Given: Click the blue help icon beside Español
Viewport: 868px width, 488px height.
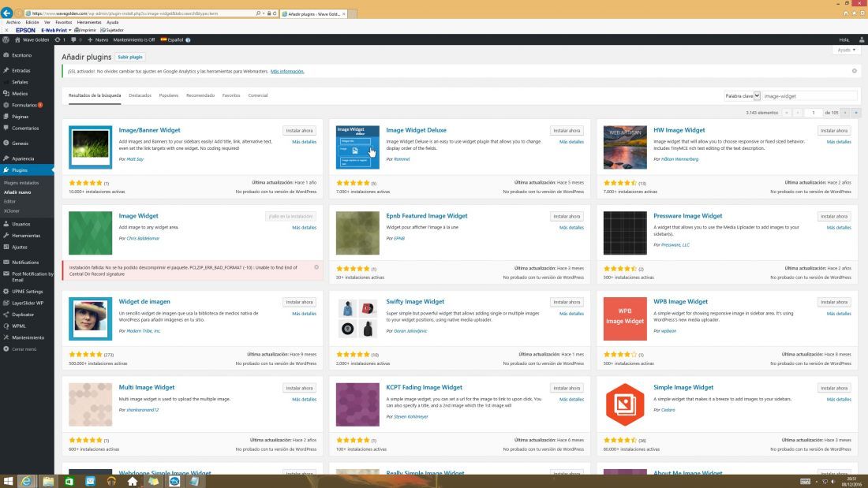Looking at the screenshot, I should click(x=189, y=40).
